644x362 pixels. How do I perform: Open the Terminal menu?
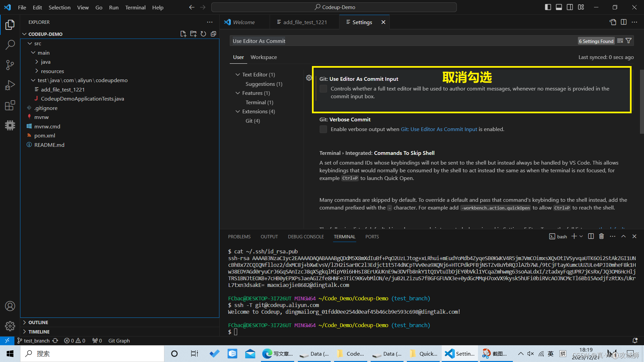pos(135,7)
